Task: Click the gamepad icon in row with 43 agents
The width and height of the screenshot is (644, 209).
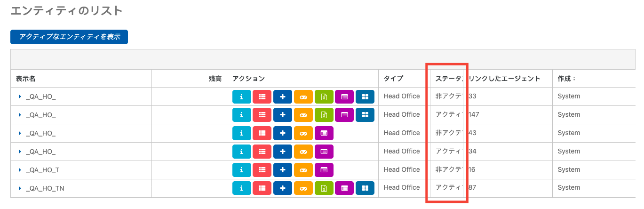Action: tap(303, 133)
